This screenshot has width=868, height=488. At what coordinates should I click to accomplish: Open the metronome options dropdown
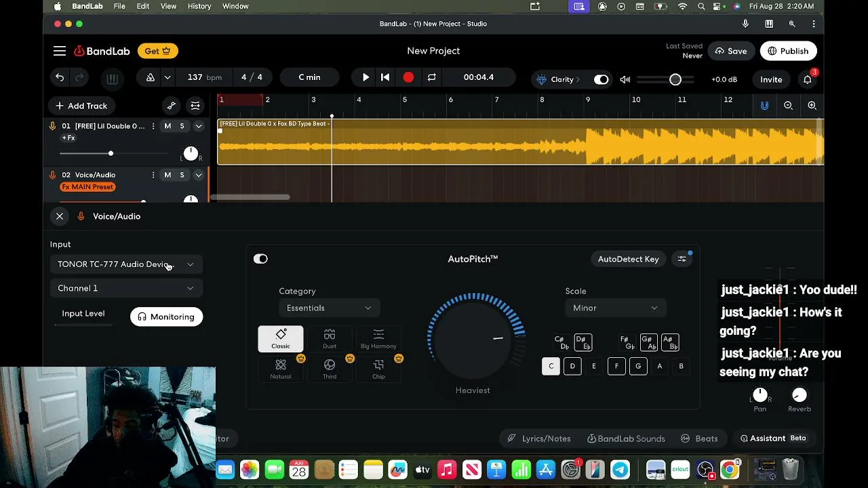click(167, 77)
